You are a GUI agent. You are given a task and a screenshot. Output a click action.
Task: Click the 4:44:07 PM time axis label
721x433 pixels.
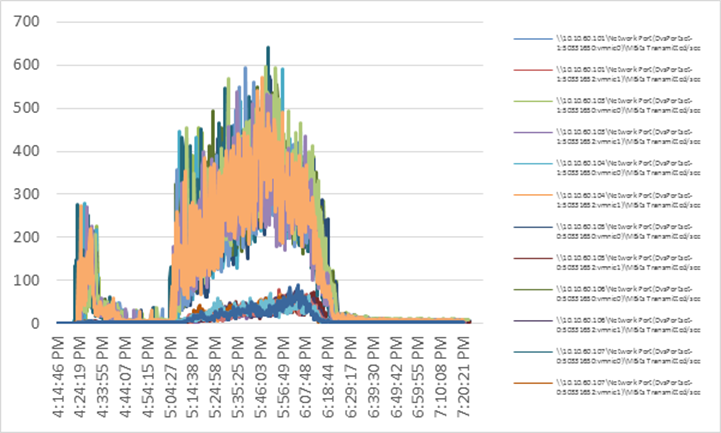[126, 377]
